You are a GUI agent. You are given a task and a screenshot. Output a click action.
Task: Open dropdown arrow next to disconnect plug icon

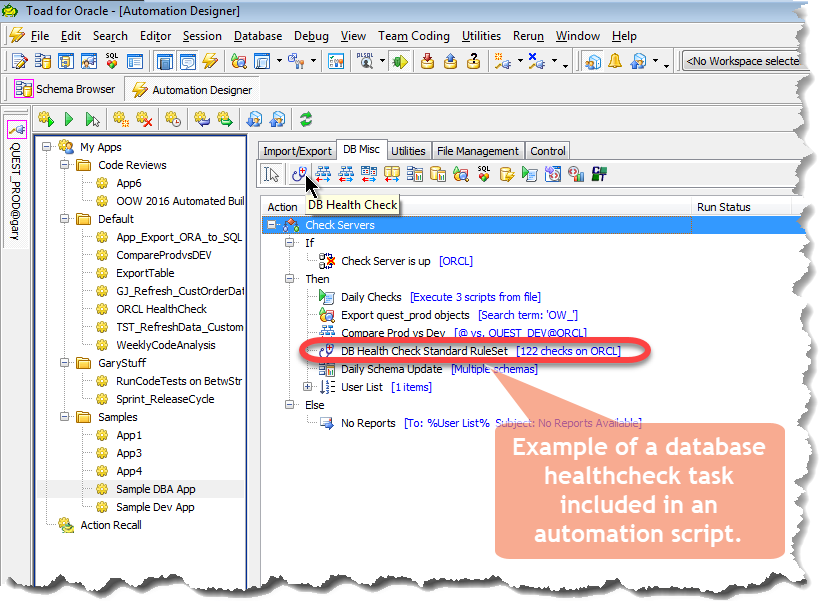point(554,61)
